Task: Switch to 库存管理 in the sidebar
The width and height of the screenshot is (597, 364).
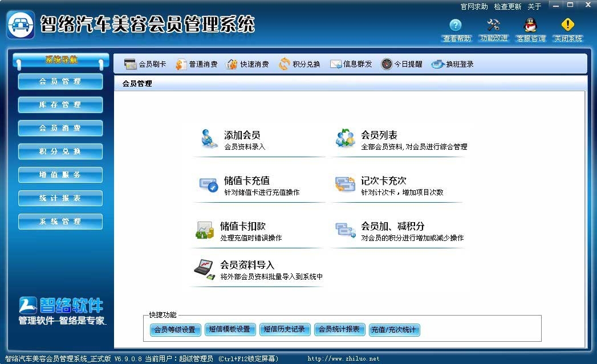Action: coord(60,105)
